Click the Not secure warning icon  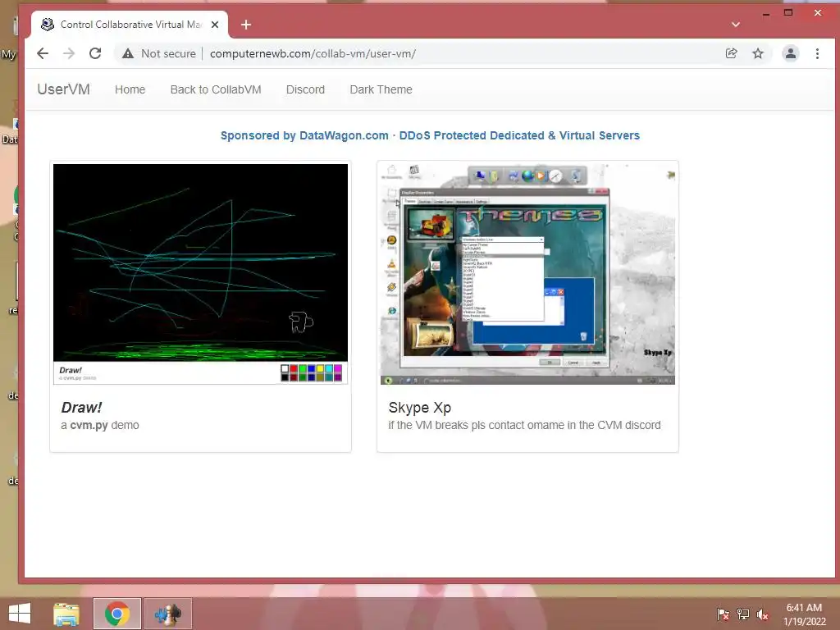[127, 53]
